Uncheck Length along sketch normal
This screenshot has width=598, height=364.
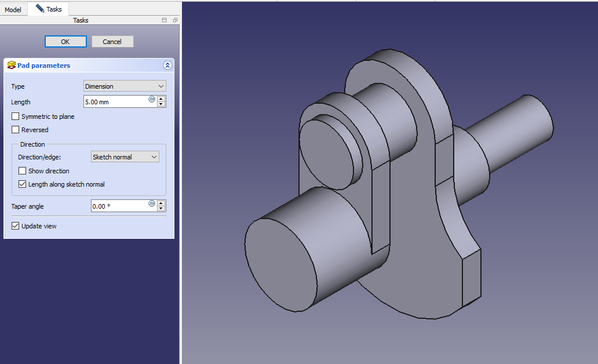(22, 184)
